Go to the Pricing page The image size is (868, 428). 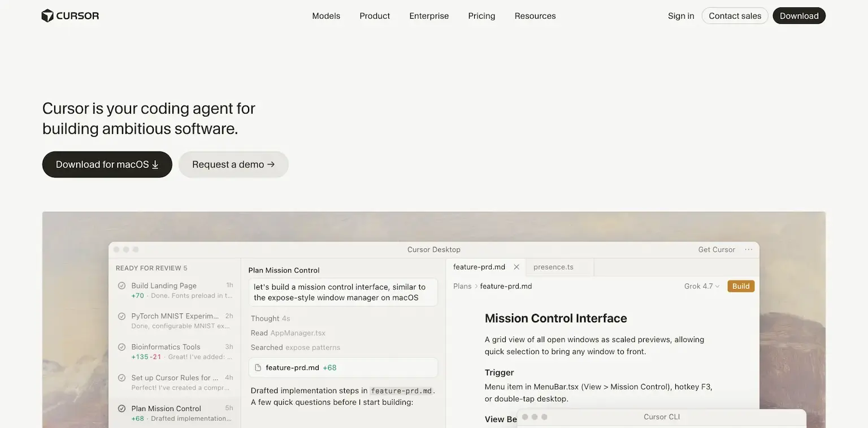481,16
